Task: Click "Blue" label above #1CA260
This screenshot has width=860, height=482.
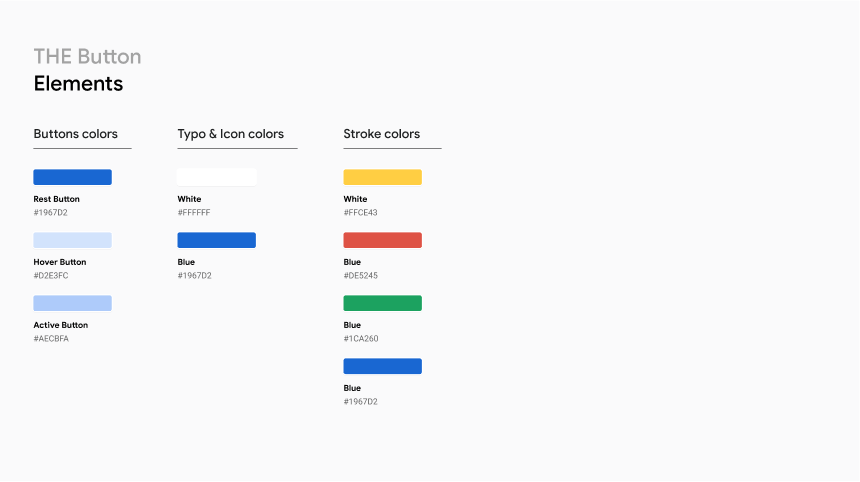Action: pos(352,325)
